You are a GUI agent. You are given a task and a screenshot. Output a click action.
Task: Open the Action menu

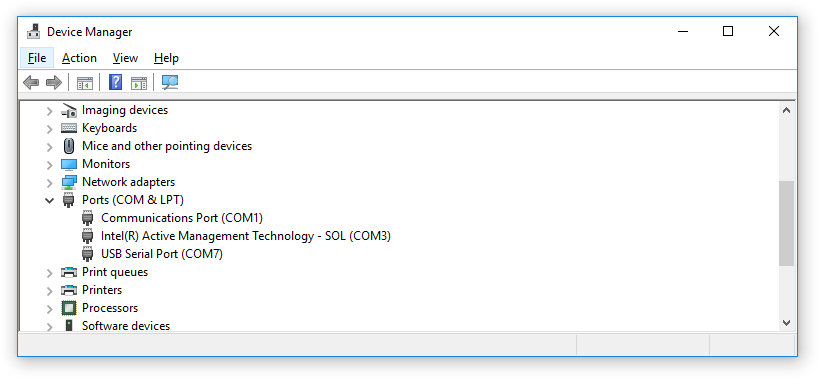79,58
